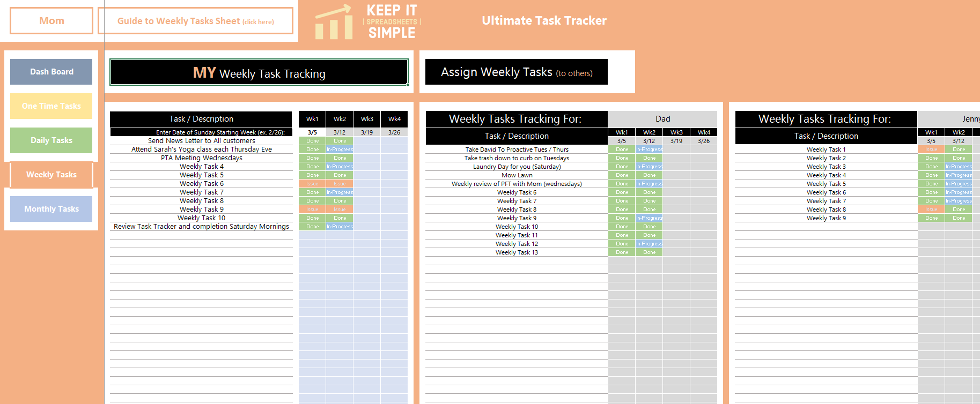Click the Dad name cell

662,119
